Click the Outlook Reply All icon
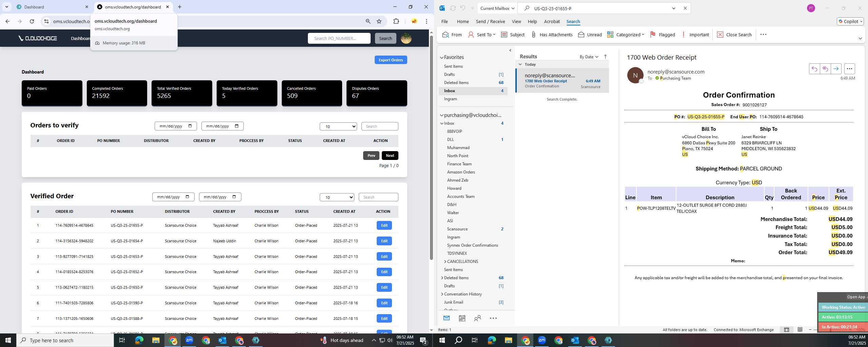Image resolution: width=868 pixels, height=347 pixels. click(x=825, y=69)
